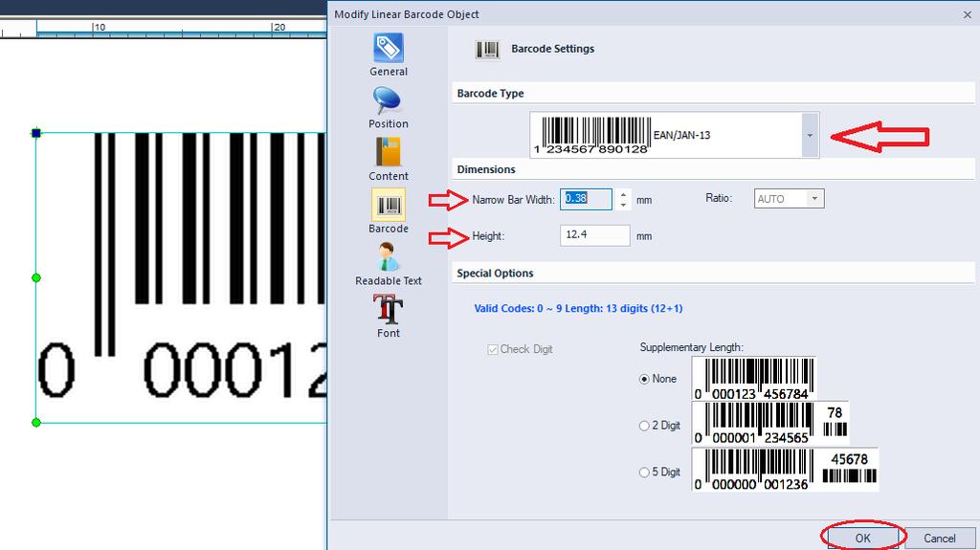Viewport: 980px width, 550px height.
Task: Click the horizontal ruler at 10
Action: pyautogui.click(x=99, y=28)
